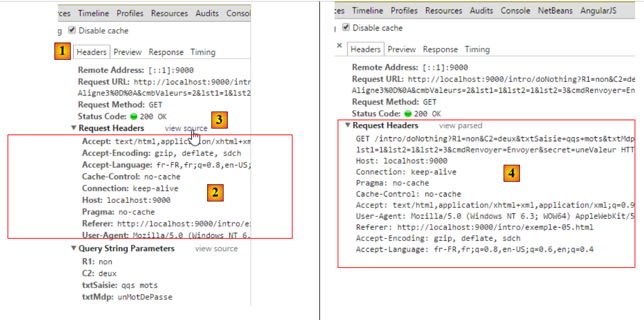This screenshot has width=644, height=320.
Task: Open Preview tab in left panel
Action: tap(128, 52)
